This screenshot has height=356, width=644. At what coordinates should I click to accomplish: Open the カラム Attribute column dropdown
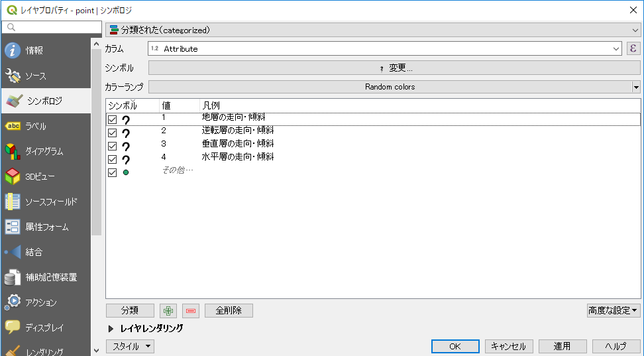click(384, 48)
